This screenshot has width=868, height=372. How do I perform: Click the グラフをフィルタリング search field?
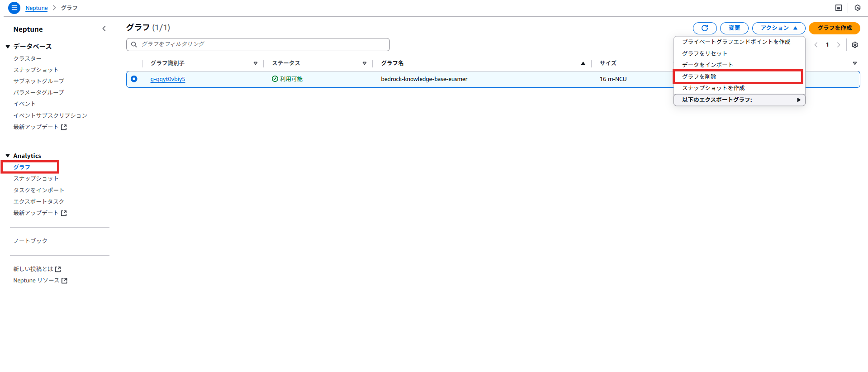(x=258, y=44)
